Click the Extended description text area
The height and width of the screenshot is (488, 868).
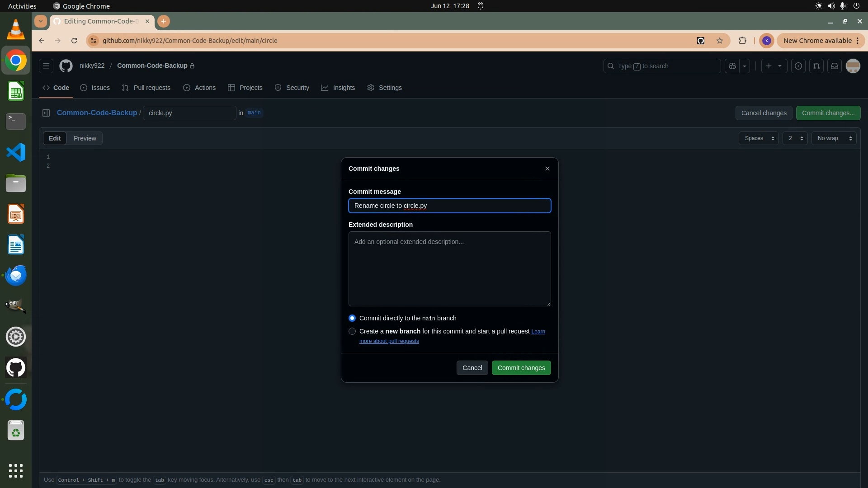click(449, 269)
